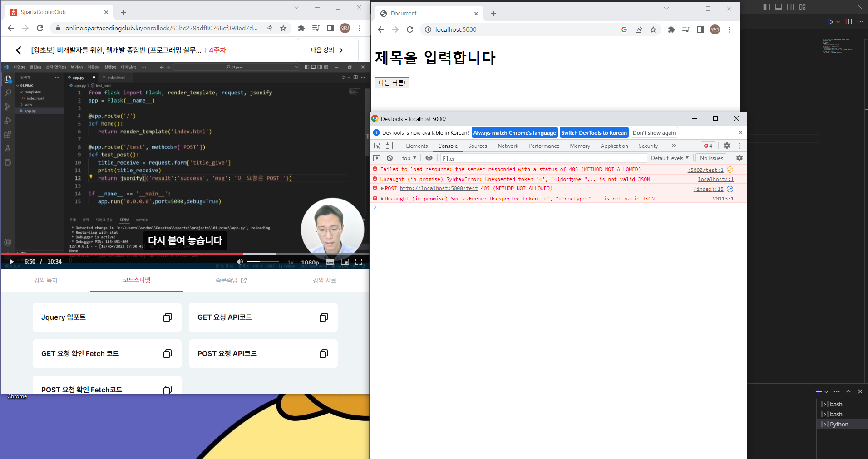Viewport: 868px width, 459px height.
Task: Switch to the Network tab in DevTools
Action: 508,146
